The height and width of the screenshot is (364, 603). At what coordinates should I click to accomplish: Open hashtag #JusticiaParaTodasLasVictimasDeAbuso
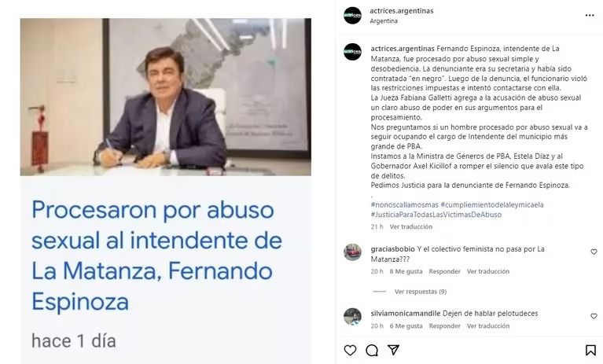click(436, 215)
